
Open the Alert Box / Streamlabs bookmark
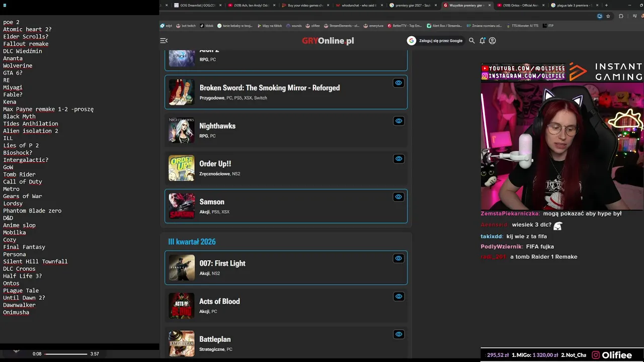pos(444,26)
